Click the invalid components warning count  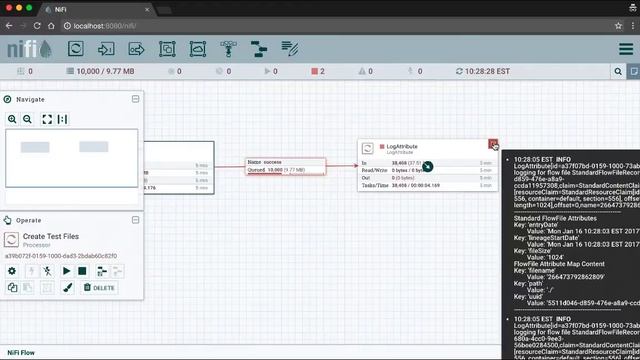pyautogui.click(x=366, y=71)
